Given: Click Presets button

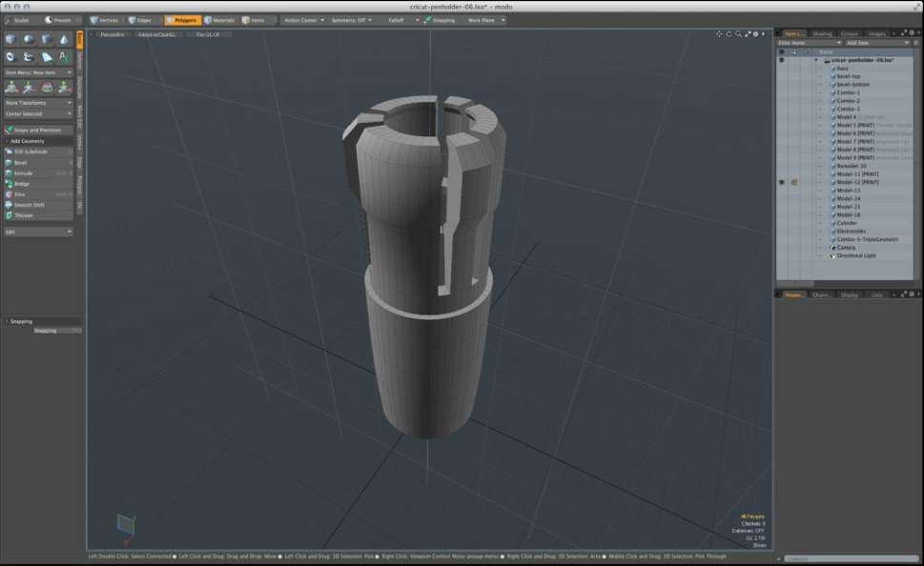Looking at the screenshot, I should pyautogui.click(x=58, y=20).
